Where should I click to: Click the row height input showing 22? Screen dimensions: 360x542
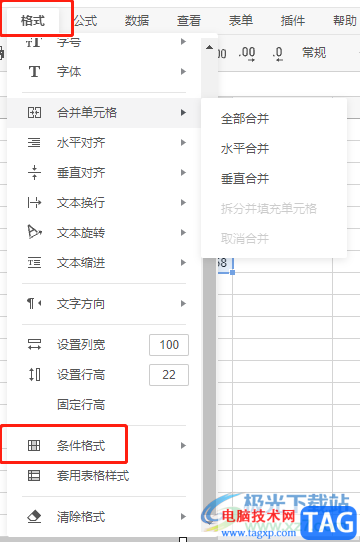pos(169,375)
